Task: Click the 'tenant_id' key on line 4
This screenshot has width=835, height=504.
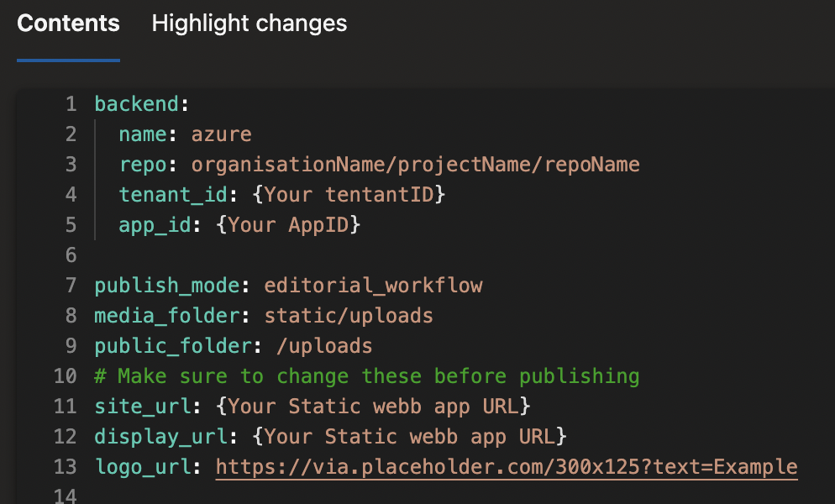Action: tap(172, 195)
